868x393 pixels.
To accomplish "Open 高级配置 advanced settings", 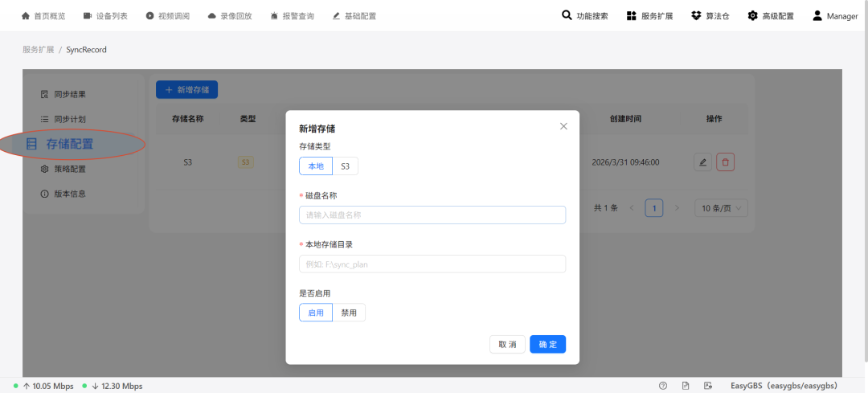I will [771, 16].
